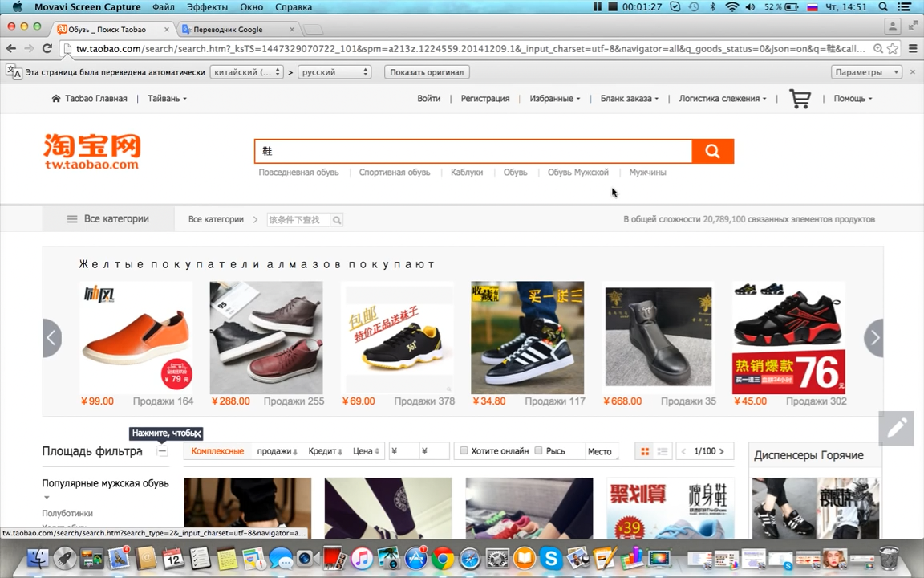Click the pencil feedback icon
The height and width of the screenshot is (578, 924).
tap(896, 428)
